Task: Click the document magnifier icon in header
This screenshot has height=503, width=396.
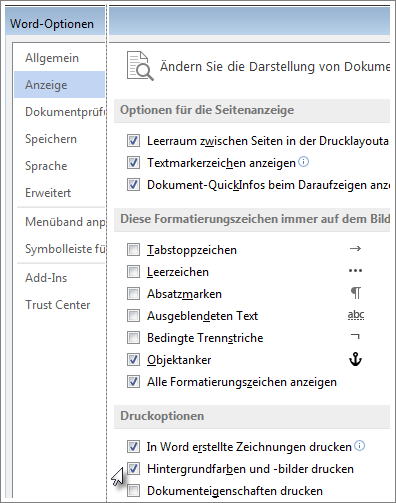Action: tap(140, 66)
